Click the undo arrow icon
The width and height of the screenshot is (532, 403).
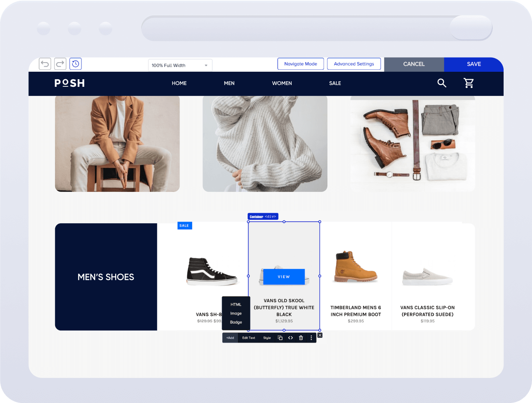point(45,64)
